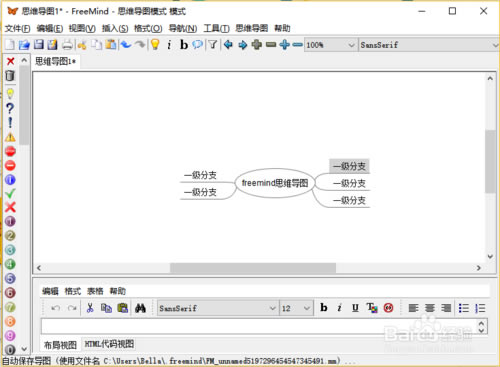Viewport: 500px width, 367px height.
Task: Open 文件(F) menu
Action: tap(17, 28)
